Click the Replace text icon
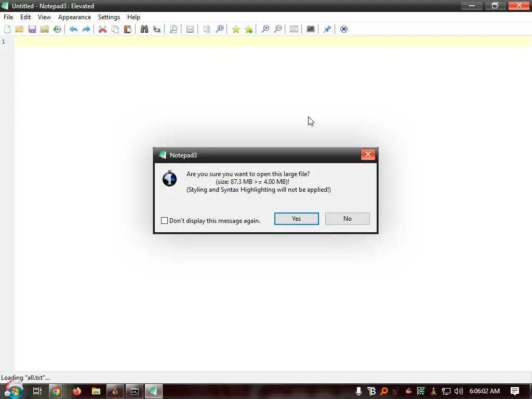532x399 pixels. pyautogui.click(x=157, y=29)
